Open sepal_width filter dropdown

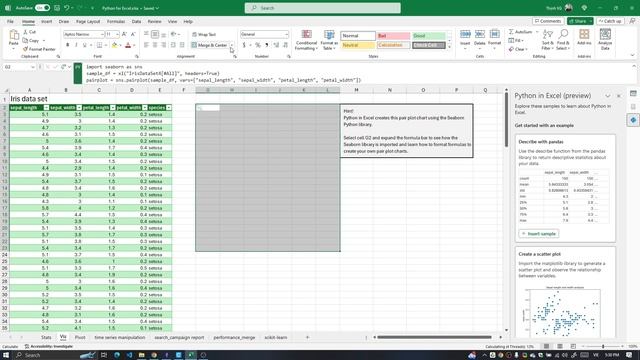click(x=79, y=108)
